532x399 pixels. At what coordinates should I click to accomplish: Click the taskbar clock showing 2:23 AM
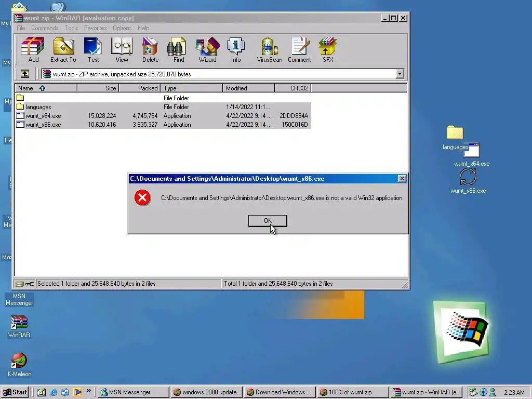(514, 393)
